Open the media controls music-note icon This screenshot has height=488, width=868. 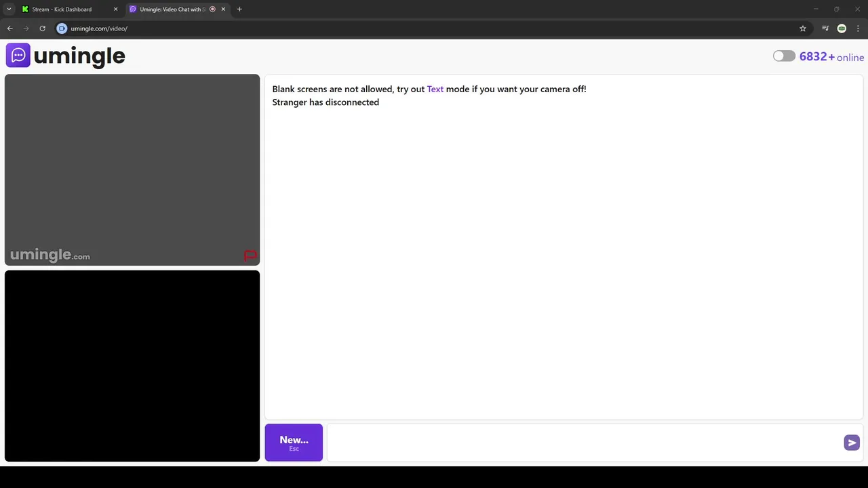coord(825,28)
